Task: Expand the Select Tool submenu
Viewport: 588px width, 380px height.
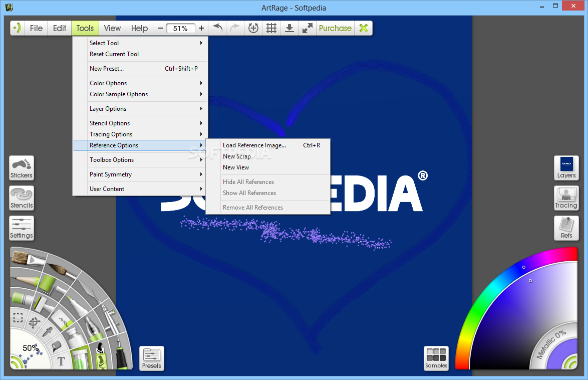Action: (140, 43)
